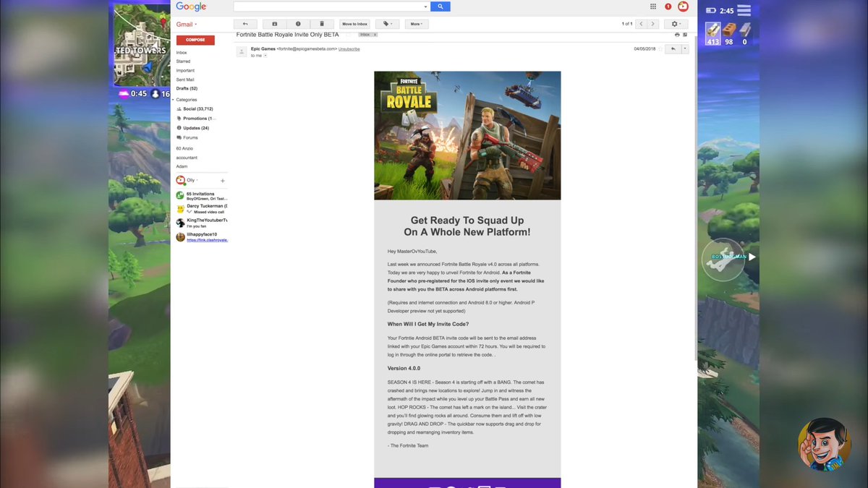Viewport: 868px width, 488px height.
Task: Reply to Epic Games email
Action: coord(673,49)
